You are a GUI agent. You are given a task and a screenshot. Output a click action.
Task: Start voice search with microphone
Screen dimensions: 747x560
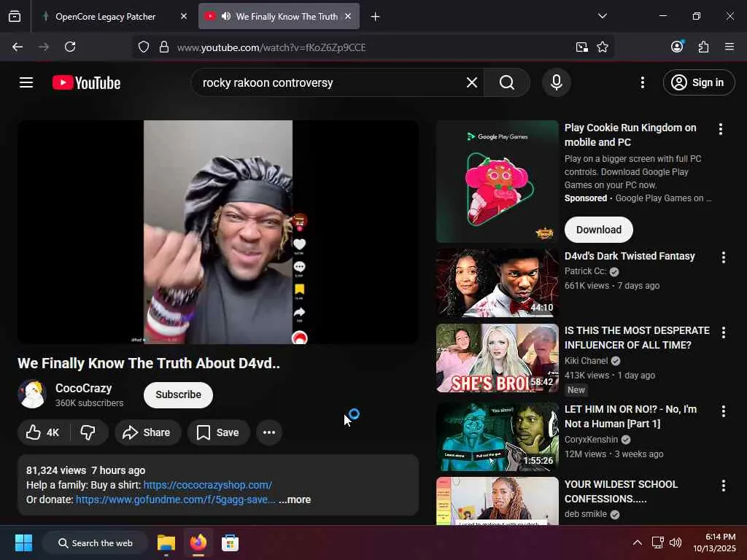tap(556, 82)
